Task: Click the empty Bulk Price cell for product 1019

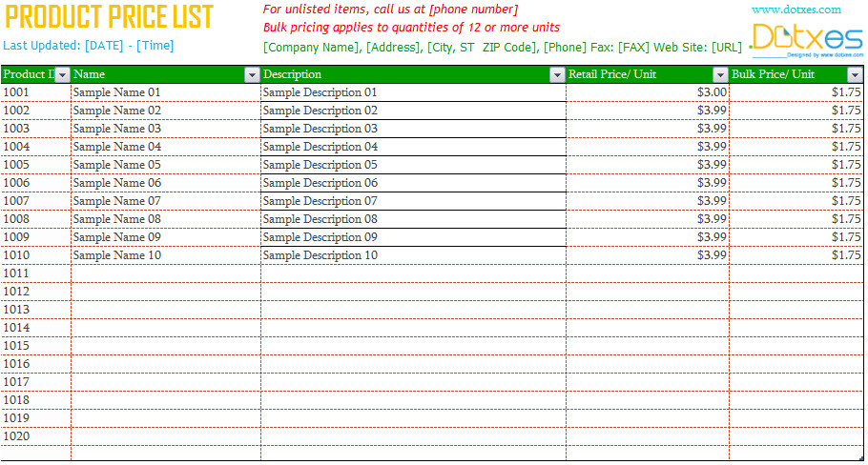Action: click(796, 418)
